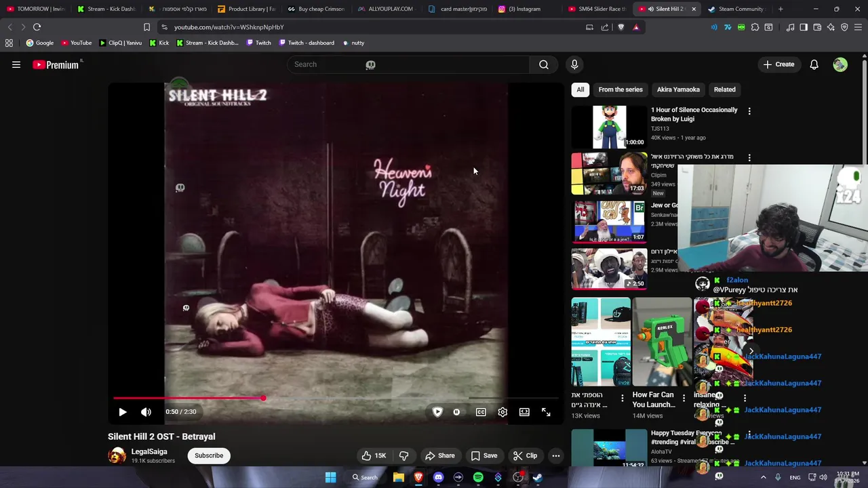Select the All filter chip
The image size is (868, 488).
[x=580, y=89]
